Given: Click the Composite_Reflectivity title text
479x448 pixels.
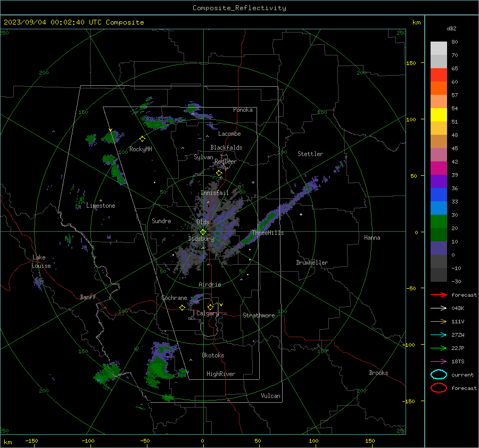Looking at the screenshot, I should pyautogui.click(x=240, y=8).
